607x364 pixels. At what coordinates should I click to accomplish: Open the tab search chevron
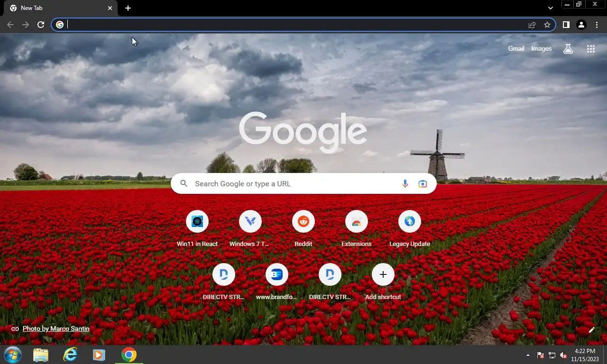(550, 8)
